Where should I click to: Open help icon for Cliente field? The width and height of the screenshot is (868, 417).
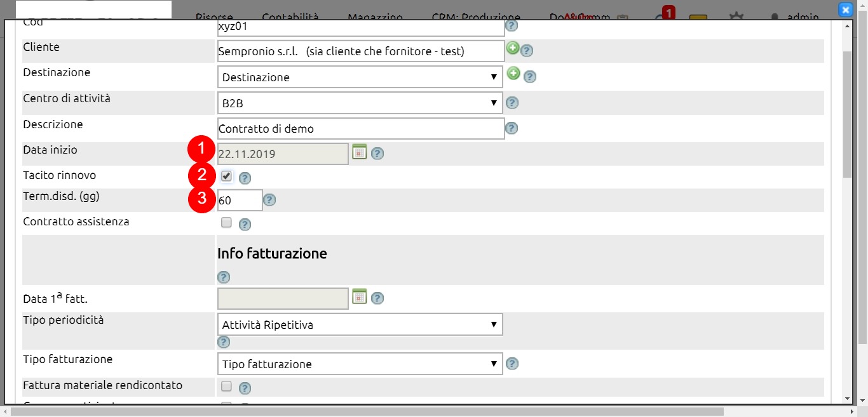coord(527,51)
